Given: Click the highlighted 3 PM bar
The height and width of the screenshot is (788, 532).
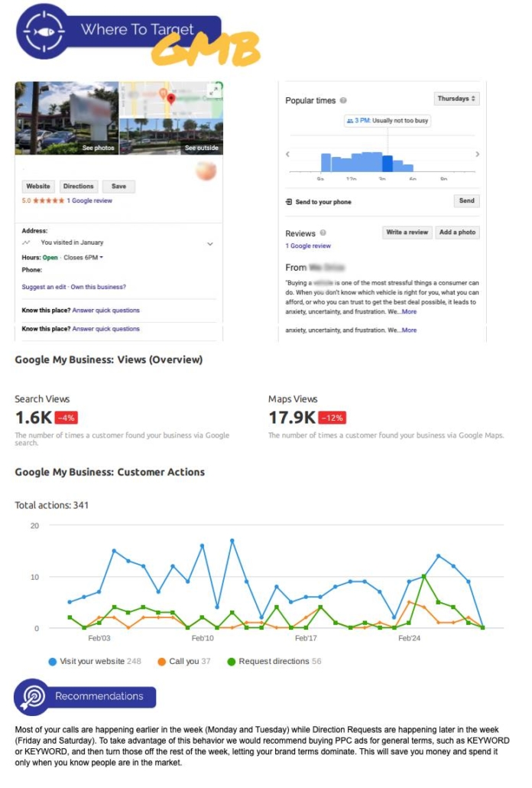Looking at the screenshot, I should pos(388,163).
